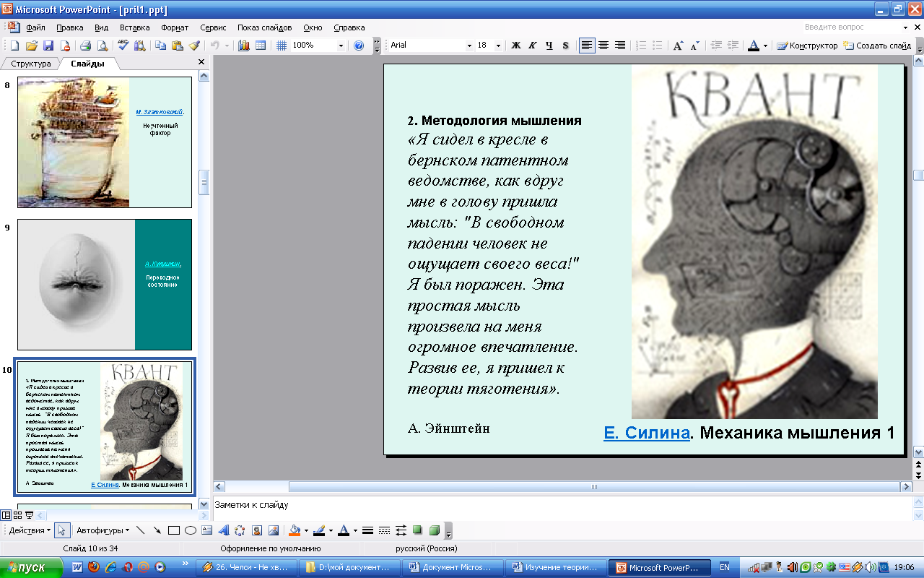
Task: Expand the fill color dropdown arrow
Action: pos(306,530)
